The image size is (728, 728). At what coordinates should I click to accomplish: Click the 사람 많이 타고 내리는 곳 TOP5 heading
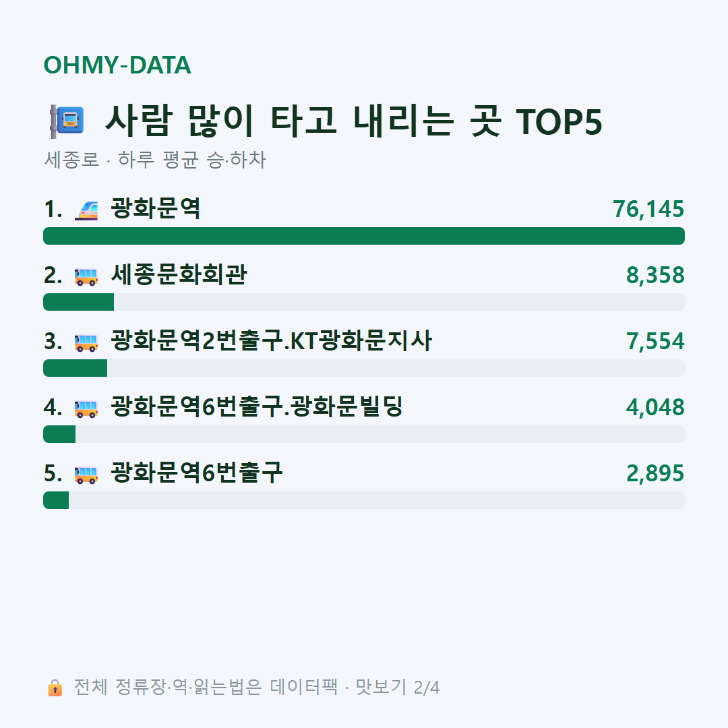point(353,121)
